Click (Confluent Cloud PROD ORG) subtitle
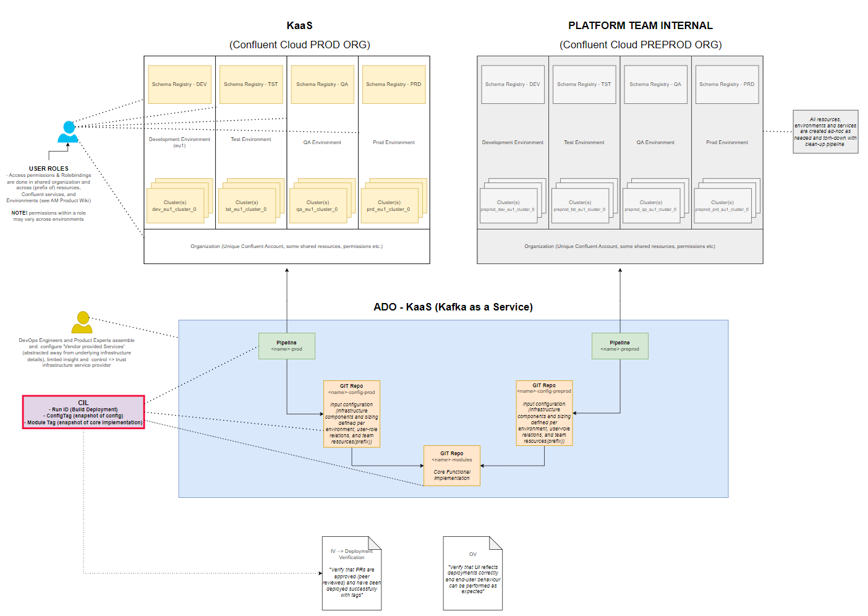Image resolution: width=868 pixels, height=616 pixels. (x=300, y=45)
